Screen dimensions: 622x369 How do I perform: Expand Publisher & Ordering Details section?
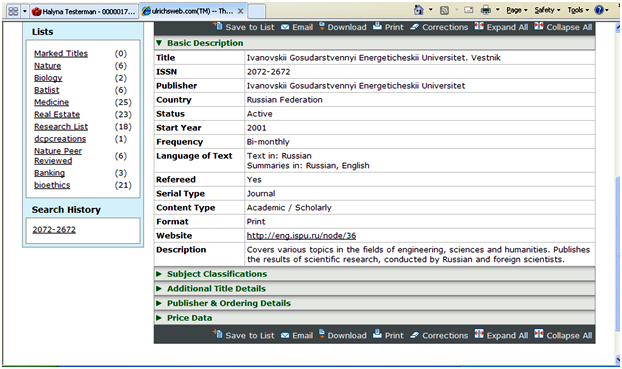tap(159, 303)
